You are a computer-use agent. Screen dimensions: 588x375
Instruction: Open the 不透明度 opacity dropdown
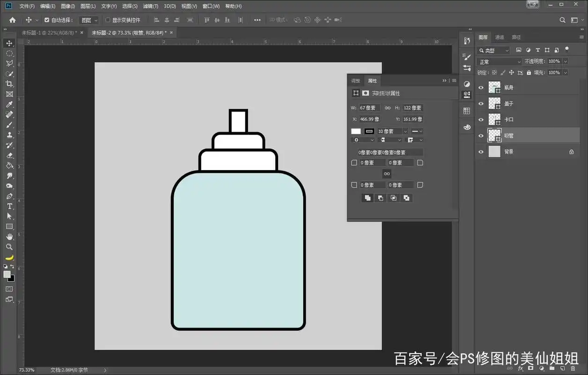click(x=566, y=61)
